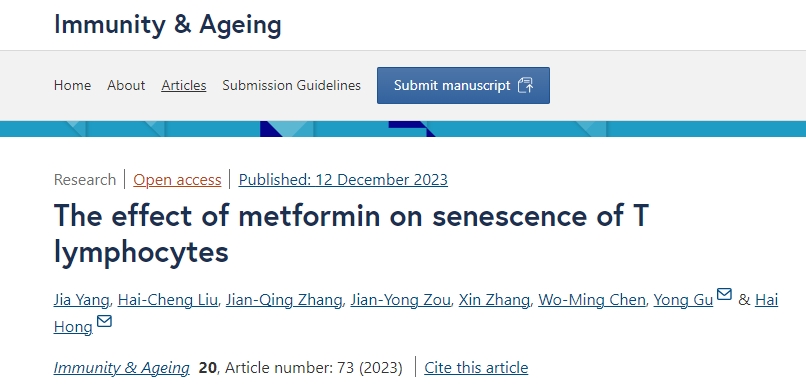Click the upload icon in Submit manuscript

click(x=525, y=85)
